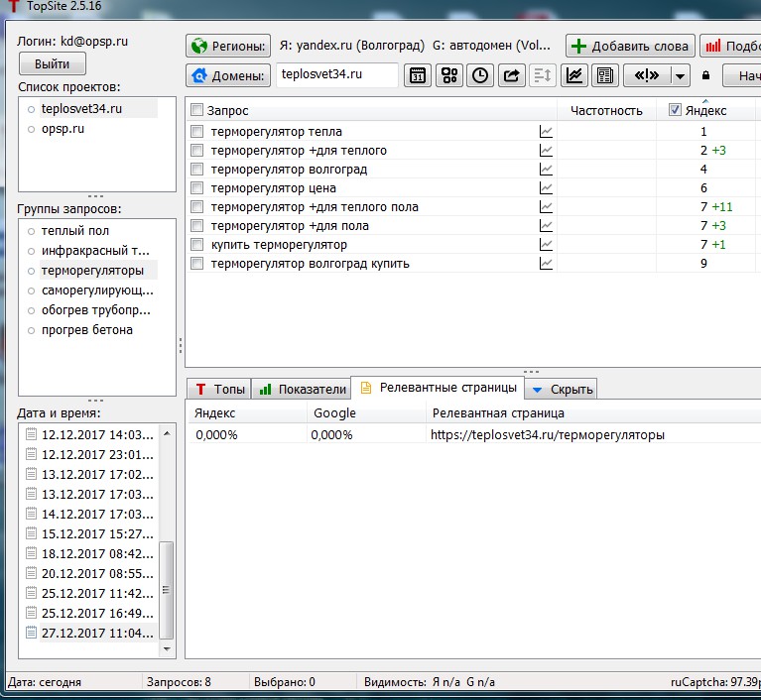Switch to the 'Топы' tab
Viewport: 761px width, 700px height.
(x=219, y=389)
